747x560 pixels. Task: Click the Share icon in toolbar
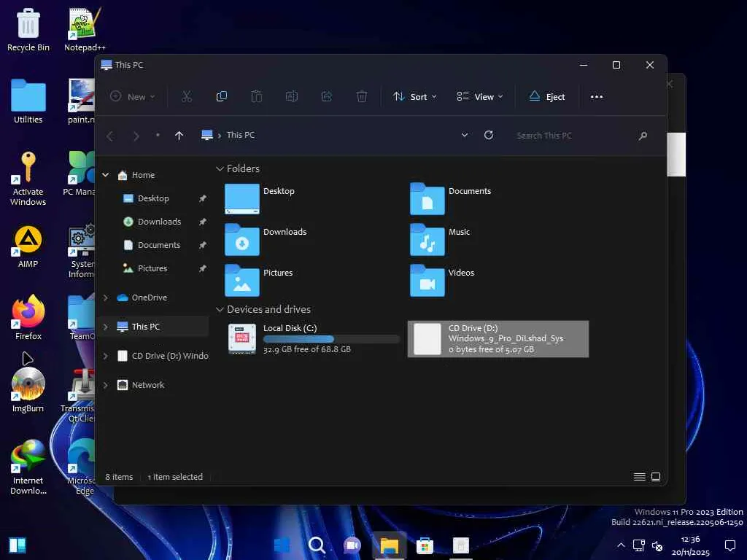(326, 97)
